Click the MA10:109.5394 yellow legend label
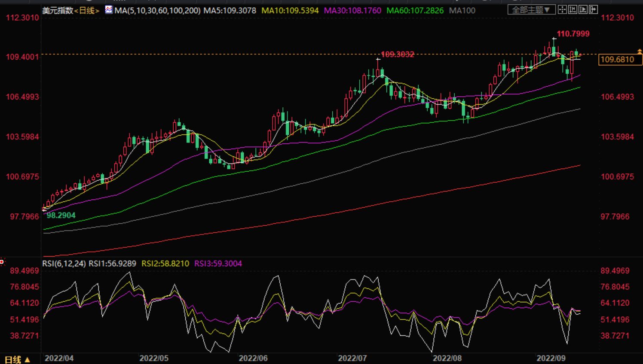This screenshot has width=643, height=364. [290, 10]
